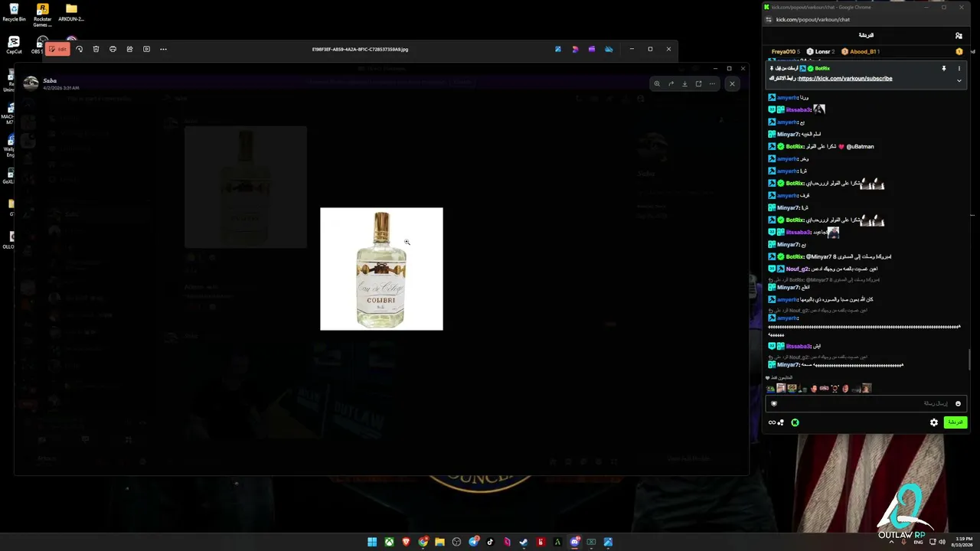Open the Kick subscribe link in chat
Image resolution: width=980 pixels, height=551 pixels.
[845, 78]
